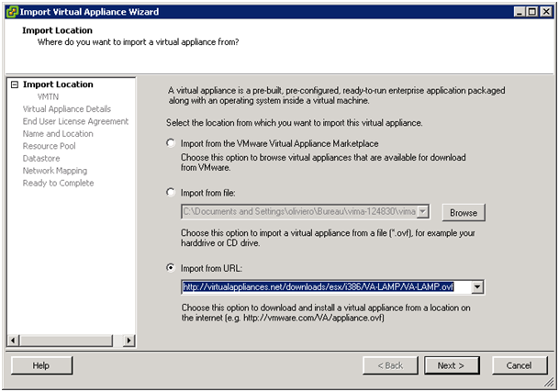Open the URL history dropdown arrow

477,286
